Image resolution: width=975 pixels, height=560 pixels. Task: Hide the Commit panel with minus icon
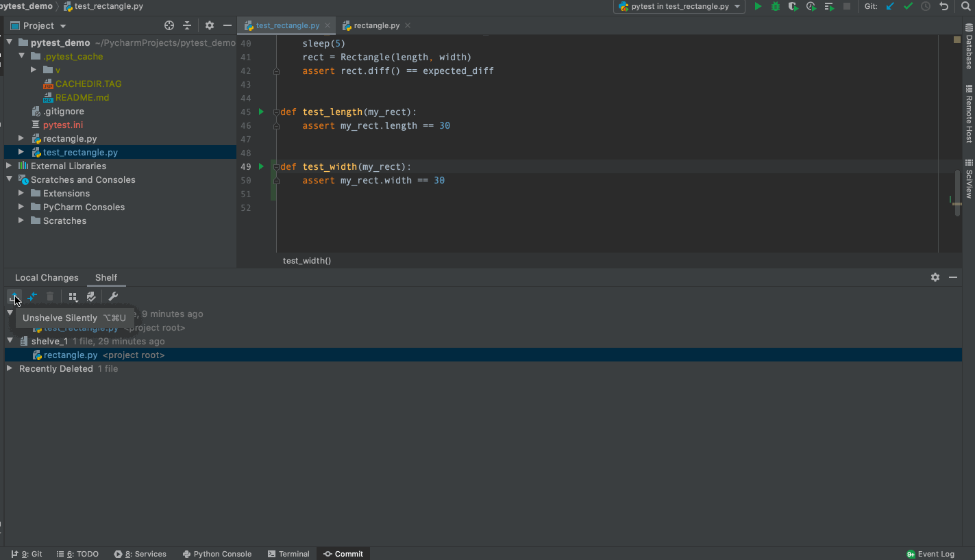[x=953, y=277]
